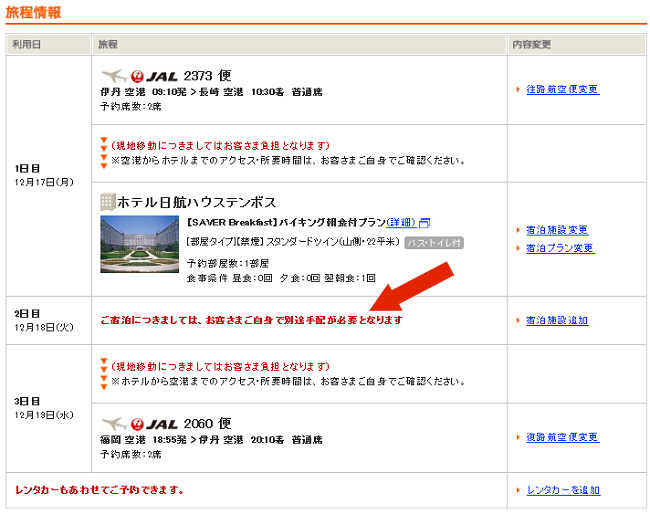Add lodging via 宿泊施設追加 link
The height and width of the screenshot is (514, 650).
point(557,320)
